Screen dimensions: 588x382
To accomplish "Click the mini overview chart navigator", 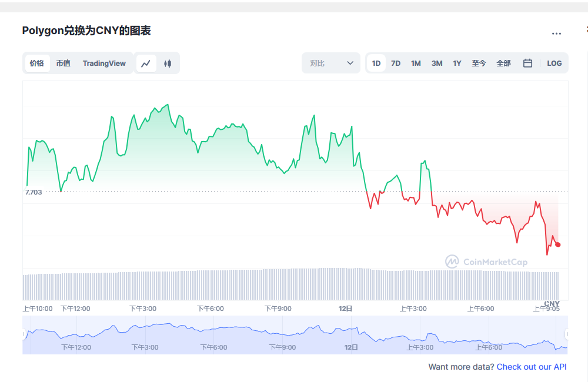I will coord(295,335).
